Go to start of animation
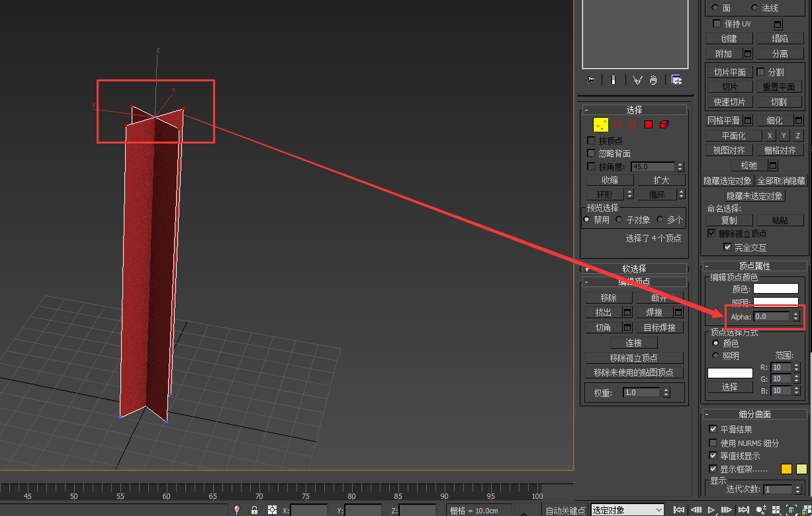812x516 pixels. (x=678, y=510)
